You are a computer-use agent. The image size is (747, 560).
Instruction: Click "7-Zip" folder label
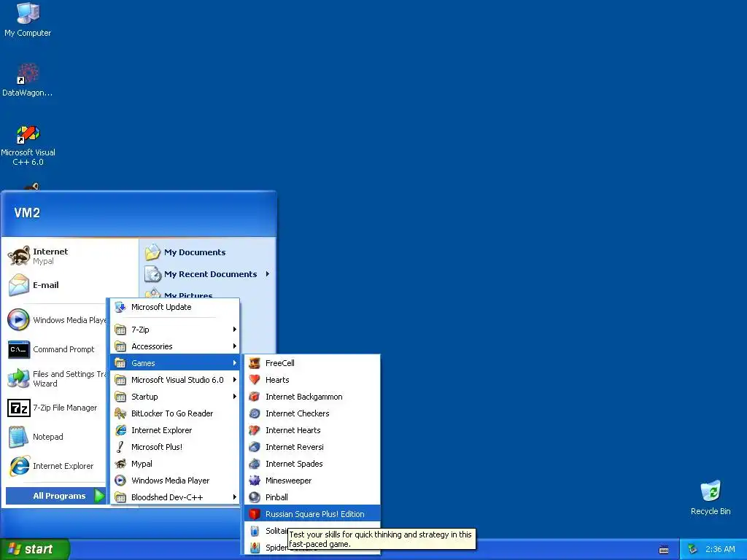[140, 330]
